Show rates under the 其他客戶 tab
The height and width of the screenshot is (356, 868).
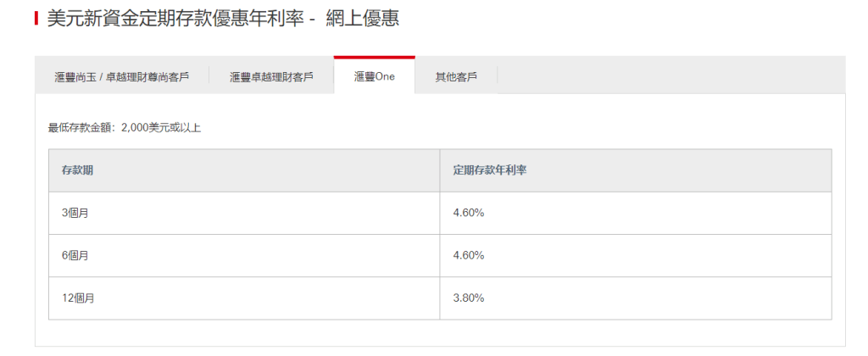click(x=456, y=77)
